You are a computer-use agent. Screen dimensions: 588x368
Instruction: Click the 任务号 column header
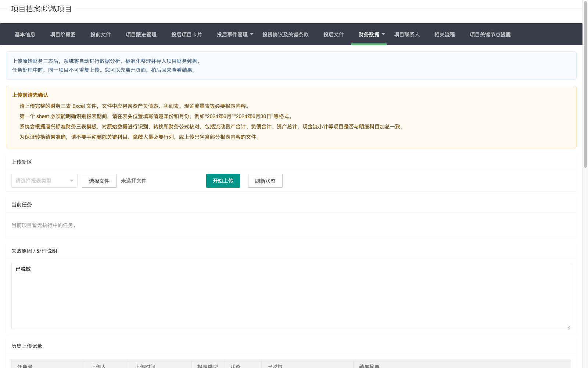click(x=25, y=366)
